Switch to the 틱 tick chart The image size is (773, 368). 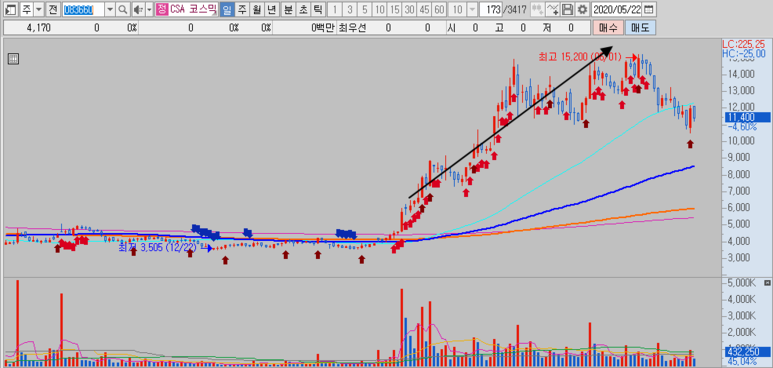[x=317, y=9]
